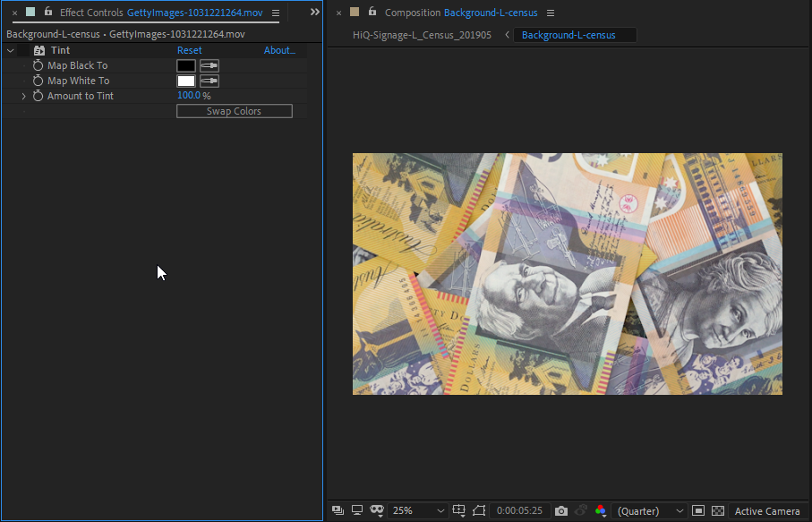This screenshot has width=812, height=522.
Task: Toggle the Tint effect fx switch
Action: pos(24,50)
